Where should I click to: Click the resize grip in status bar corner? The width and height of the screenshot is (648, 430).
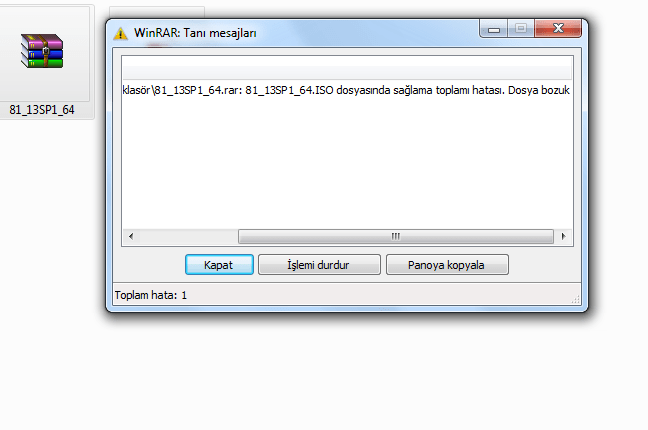(x=576, y=300)
